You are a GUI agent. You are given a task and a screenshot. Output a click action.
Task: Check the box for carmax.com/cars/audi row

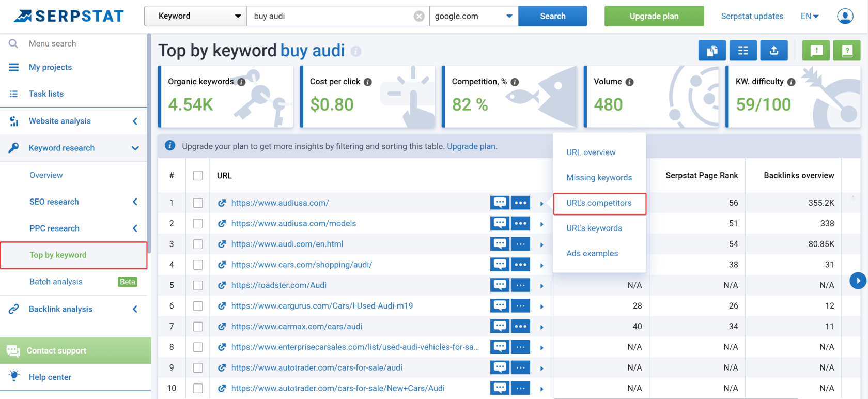click(198, 327)
